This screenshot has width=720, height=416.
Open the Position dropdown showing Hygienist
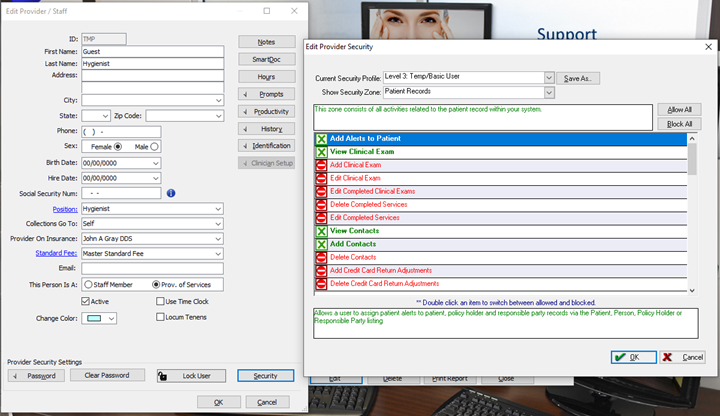[x=219, y=208]
